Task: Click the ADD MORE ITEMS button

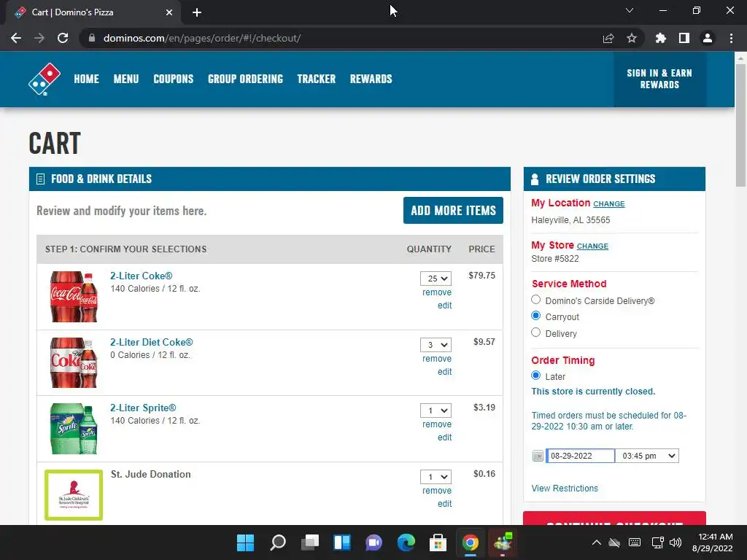Action: 453,211
